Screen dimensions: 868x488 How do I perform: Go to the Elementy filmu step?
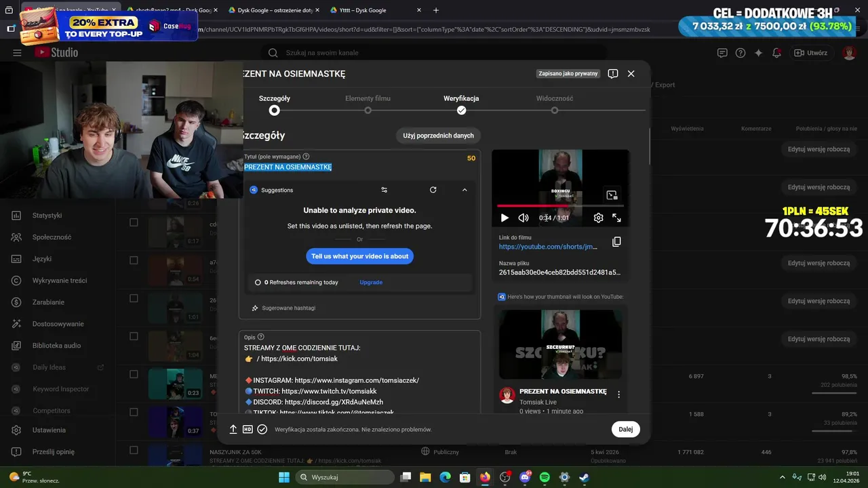tap(368, 104)
